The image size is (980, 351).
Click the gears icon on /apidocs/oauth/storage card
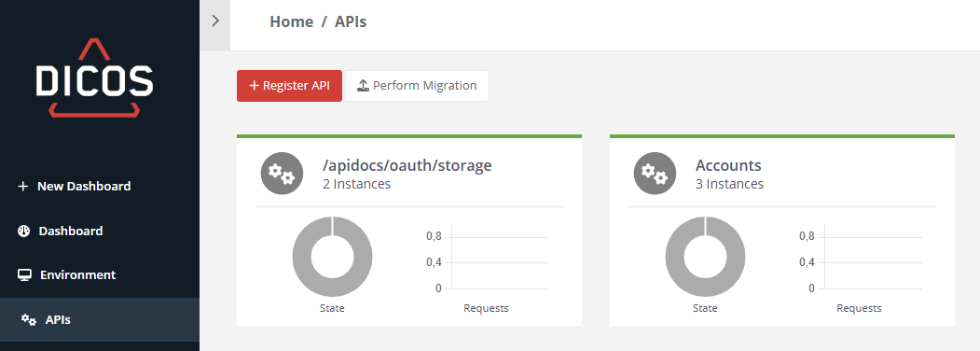[x=282, y=174]
